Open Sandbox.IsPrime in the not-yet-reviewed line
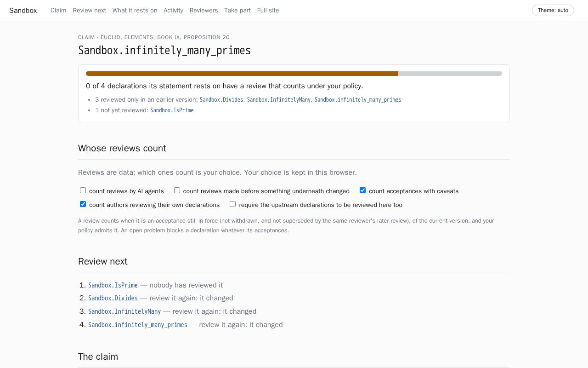Screen dimensions: 588x368 click(x=172, y=110)
